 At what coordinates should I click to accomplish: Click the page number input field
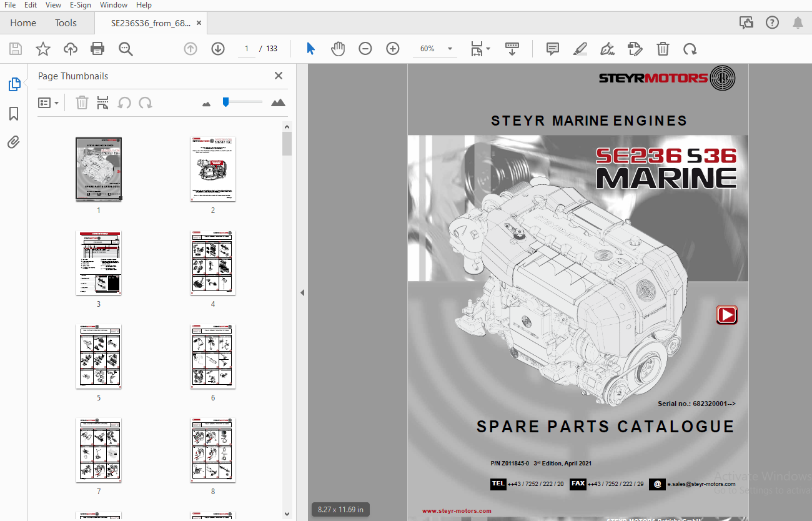[x=246, y=49]
